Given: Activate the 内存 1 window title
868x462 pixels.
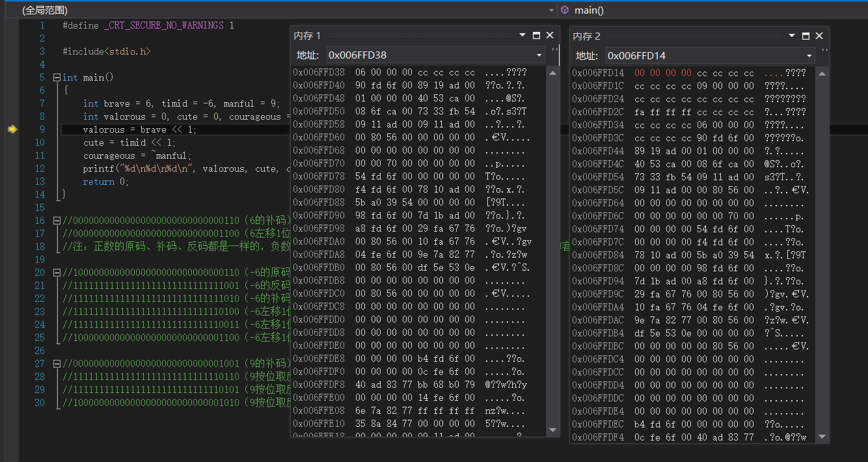Looking at the screenshot, I should tap(307, 36).
